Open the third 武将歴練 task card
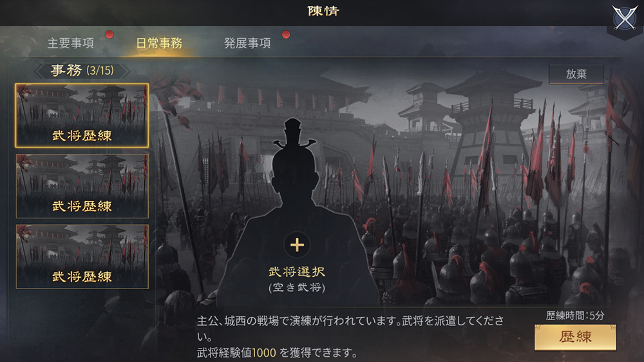 pos(82,257)
